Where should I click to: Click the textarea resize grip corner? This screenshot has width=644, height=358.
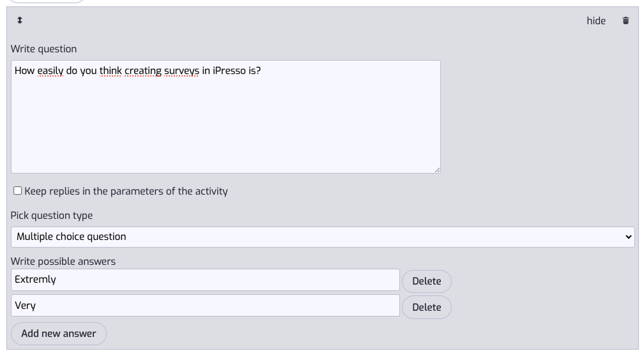[437, 170]
